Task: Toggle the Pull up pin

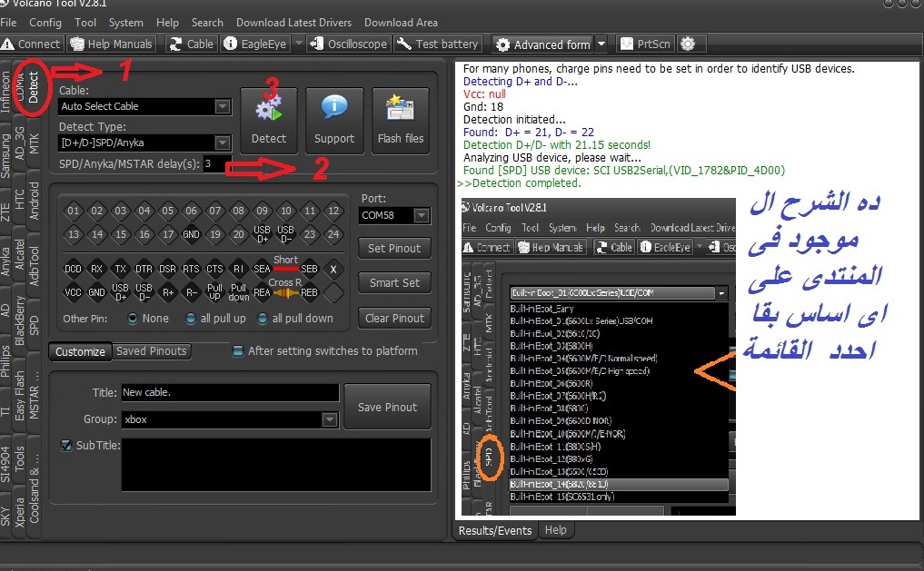Action: [214, 292]
